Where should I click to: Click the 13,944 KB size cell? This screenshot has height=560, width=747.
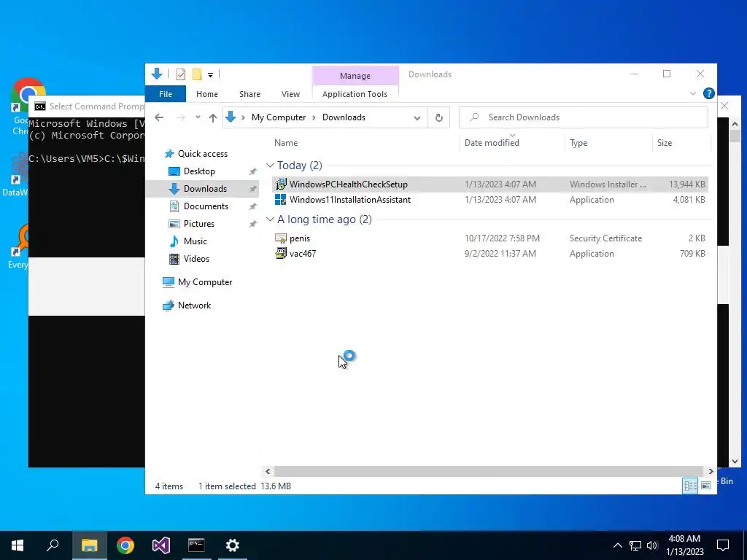686,184
